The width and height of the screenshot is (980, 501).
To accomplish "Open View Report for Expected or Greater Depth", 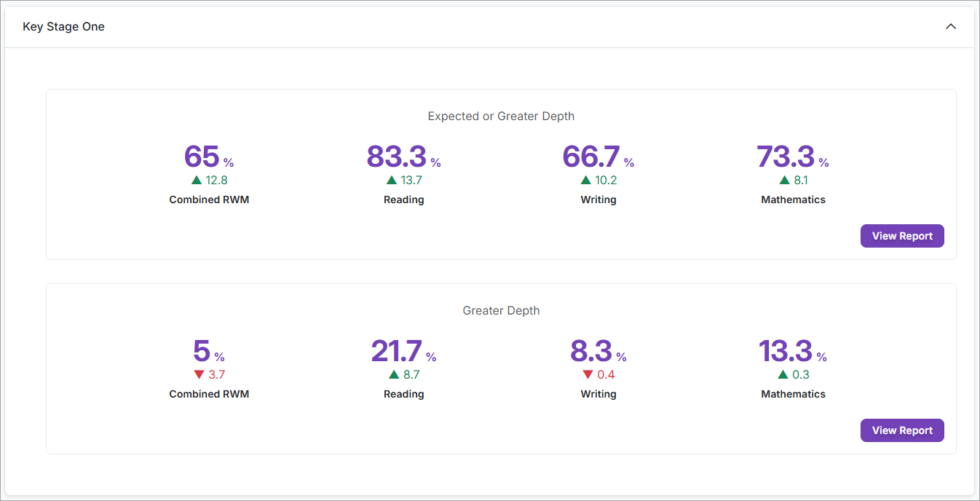I will 902,236.
